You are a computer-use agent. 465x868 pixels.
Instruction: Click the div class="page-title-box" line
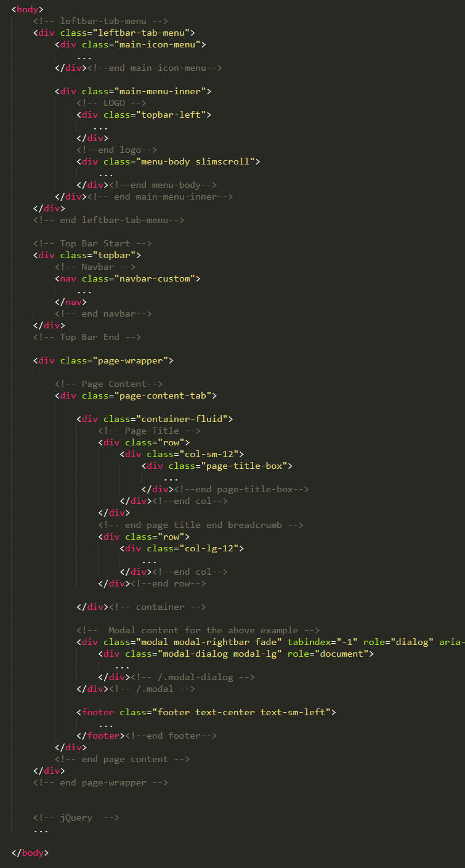[x=217, y=466]
